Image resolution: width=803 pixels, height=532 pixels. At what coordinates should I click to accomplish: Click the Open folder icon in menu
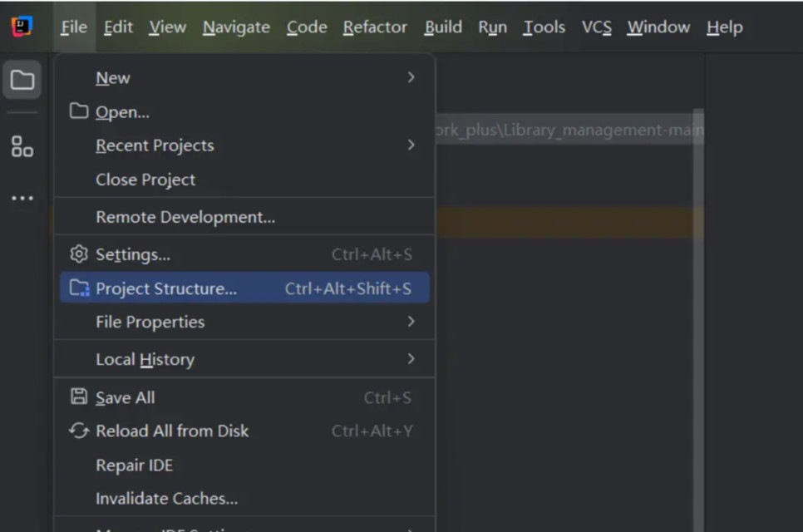(79, 111)
